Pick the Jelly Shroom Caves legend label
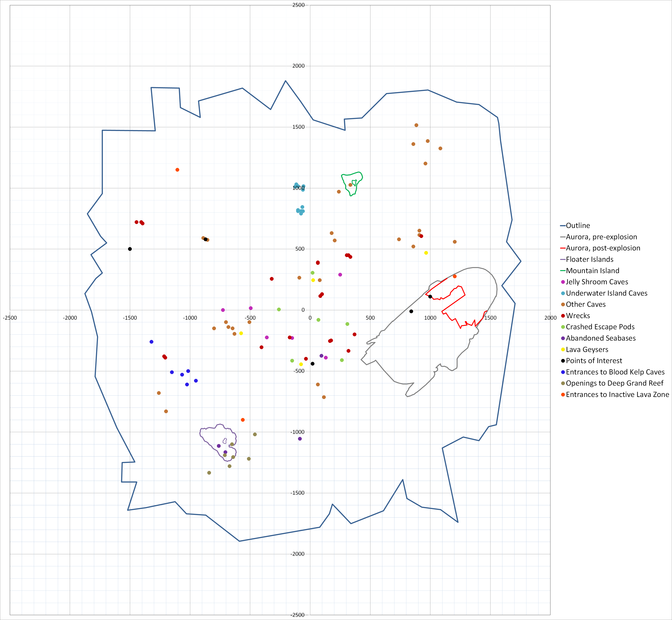672x620 pixels. (x=597, y=282)
